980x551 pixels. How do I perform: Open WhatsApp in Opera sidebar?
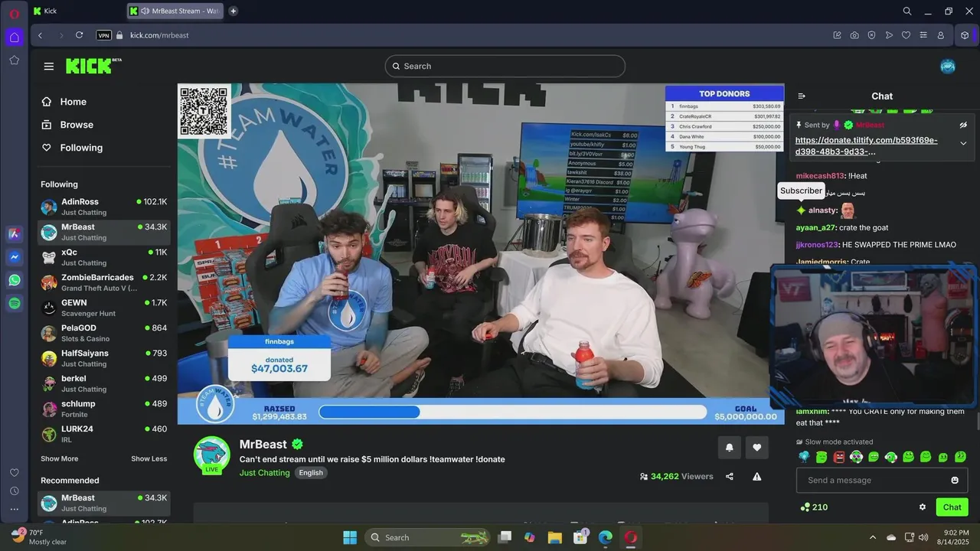[x=15, y=280]
